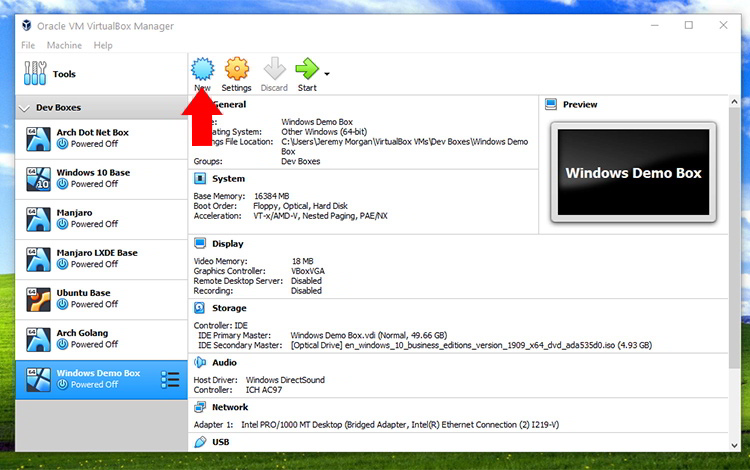Click the Graphics Controller value VBoxVGA
Screen dimensions: 750x470
tap(308, 271)
